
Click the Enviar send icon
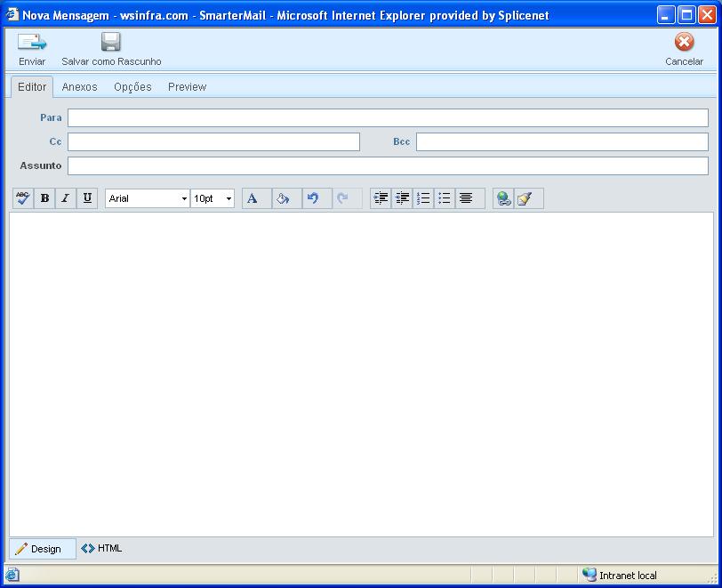click(32, 43)
